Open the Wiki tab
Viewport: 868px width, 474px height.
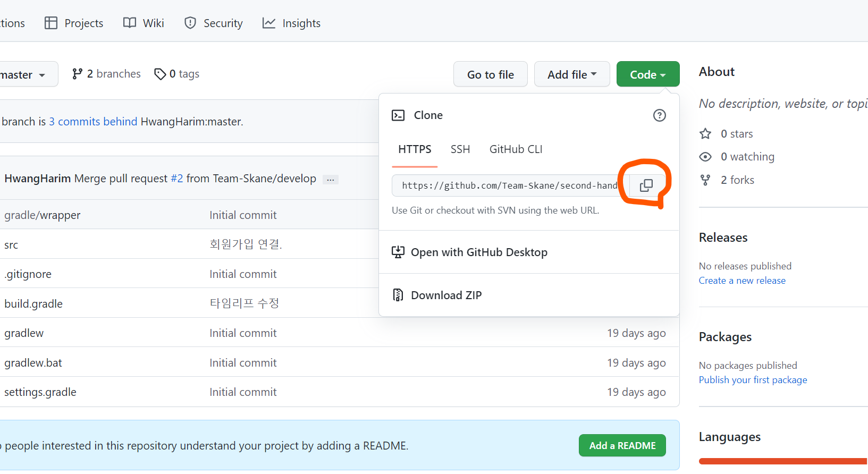pos(144,23)
